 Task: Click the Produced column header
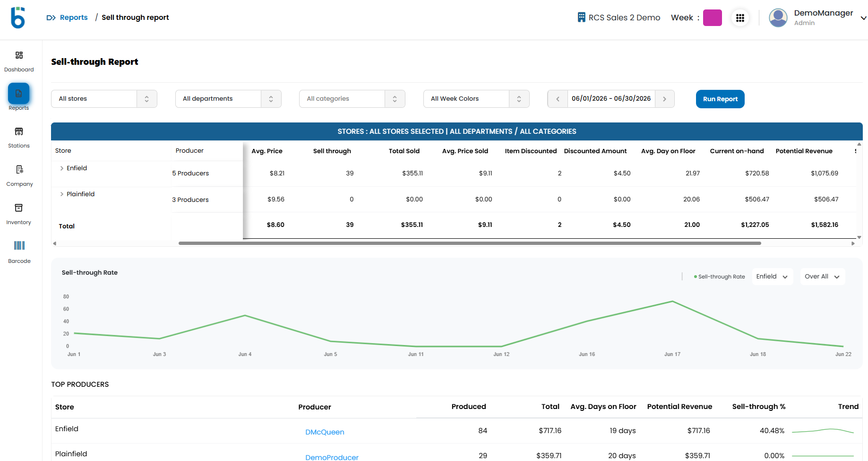click(x=468, y=407)
